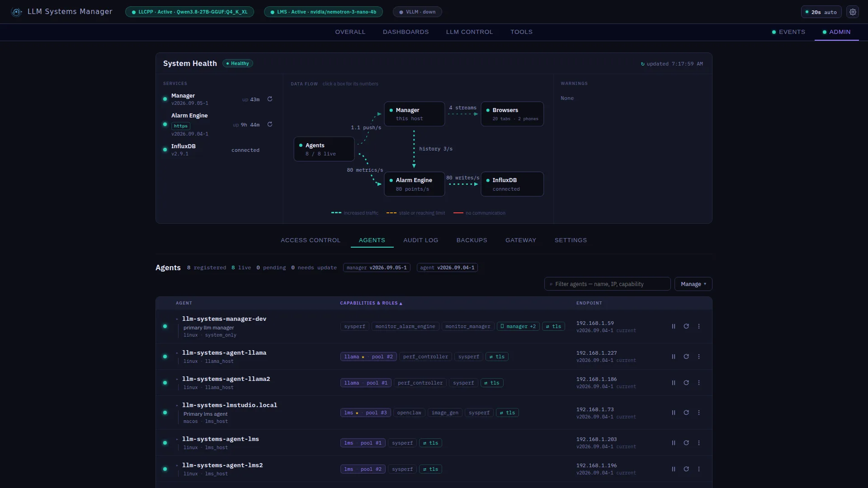This screenshot has height=488, width=868.
Task: Focus the Filter agents input field
Action: tap(607, 284)
